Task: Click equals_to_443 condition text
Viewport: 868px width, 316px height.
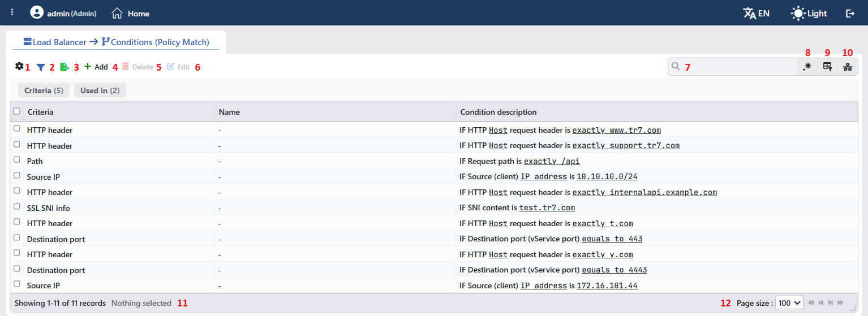Action: (612, 239)
